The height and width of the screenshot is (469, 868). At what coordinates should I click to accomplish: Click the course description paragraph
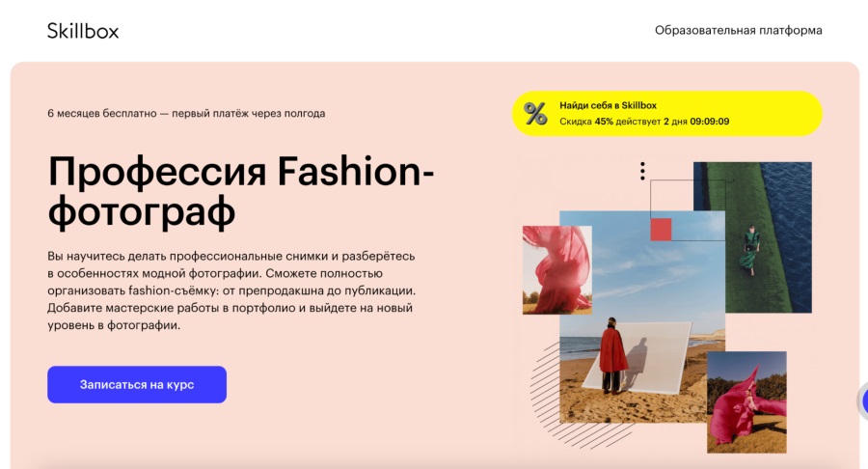click(231, 290)
